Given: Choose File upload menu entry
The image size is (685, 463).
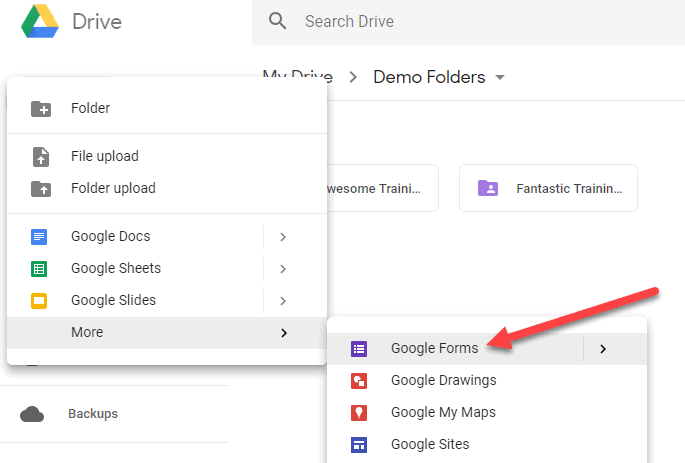Looking at the screenshot, I should coord(167,156).
